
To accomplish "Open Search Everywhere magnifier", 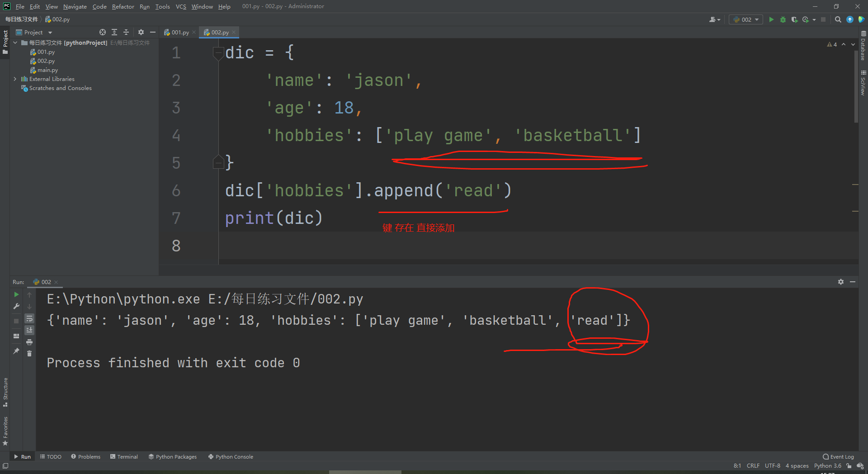I will point(838,19).
